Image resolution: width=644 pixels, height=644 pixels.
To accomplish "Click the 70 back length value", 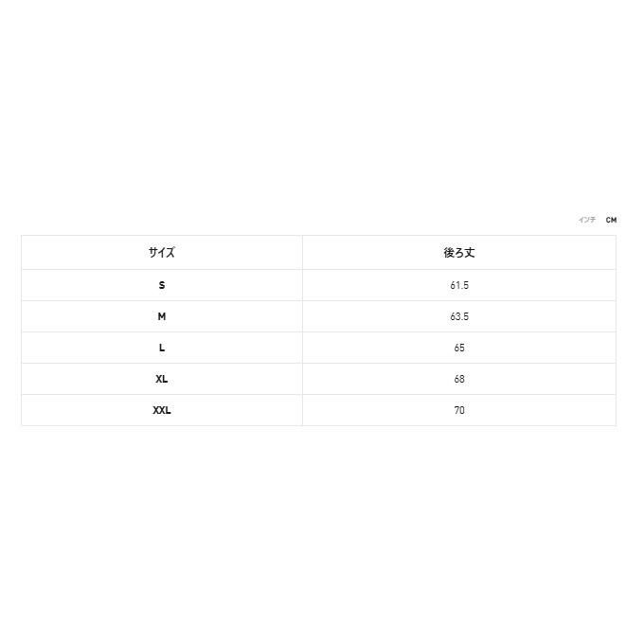I will click(x=459, y=410).
